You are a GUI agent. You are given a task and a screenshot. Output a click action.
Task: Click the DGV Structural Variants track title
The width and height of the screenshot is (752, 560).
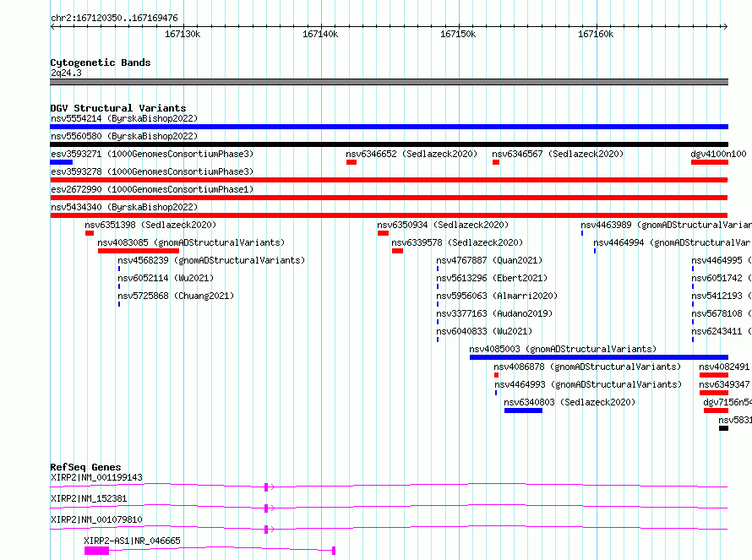(118, 108)
